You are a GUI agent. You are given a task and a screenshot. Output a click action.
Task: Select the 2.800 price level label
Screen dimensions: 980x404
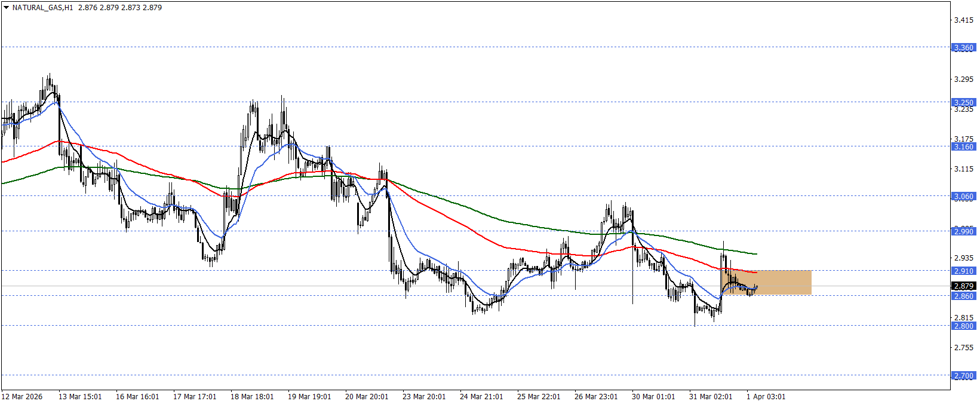coord(963,326)
